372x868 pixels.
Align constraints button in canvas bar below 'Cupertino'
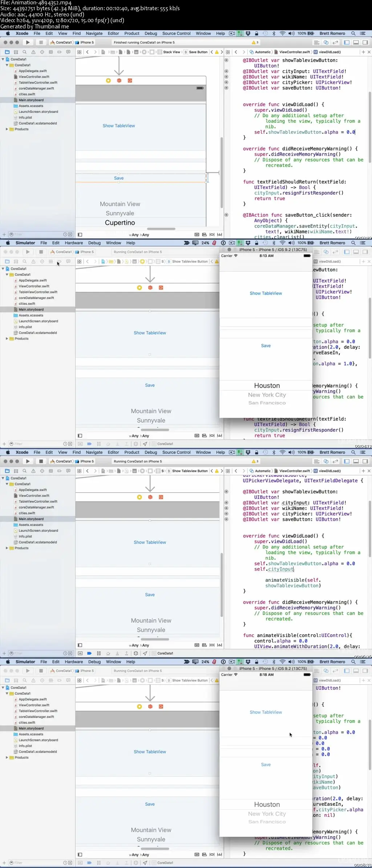coord(205,235)
